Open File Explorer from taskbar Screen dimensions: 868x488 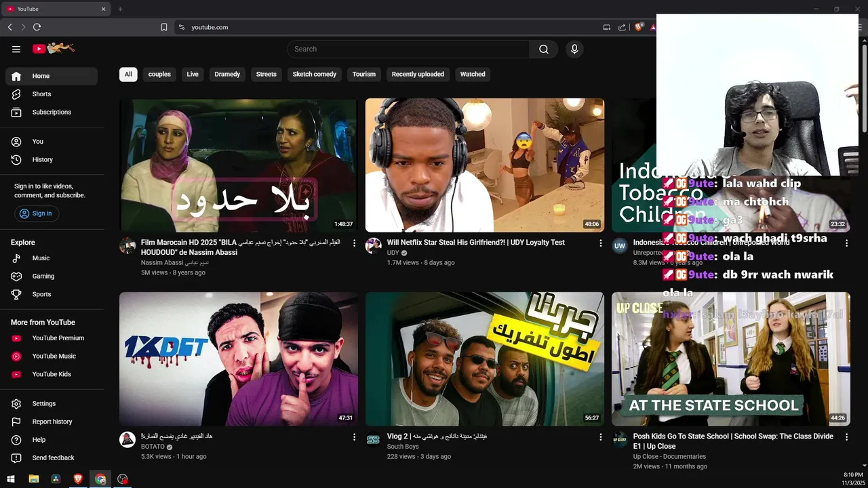pyautogui.click(x=34, y=479)
